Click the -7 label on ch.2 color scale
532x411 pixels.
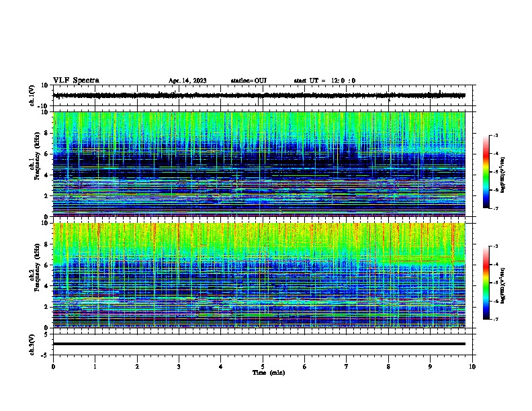pos(495,320)
